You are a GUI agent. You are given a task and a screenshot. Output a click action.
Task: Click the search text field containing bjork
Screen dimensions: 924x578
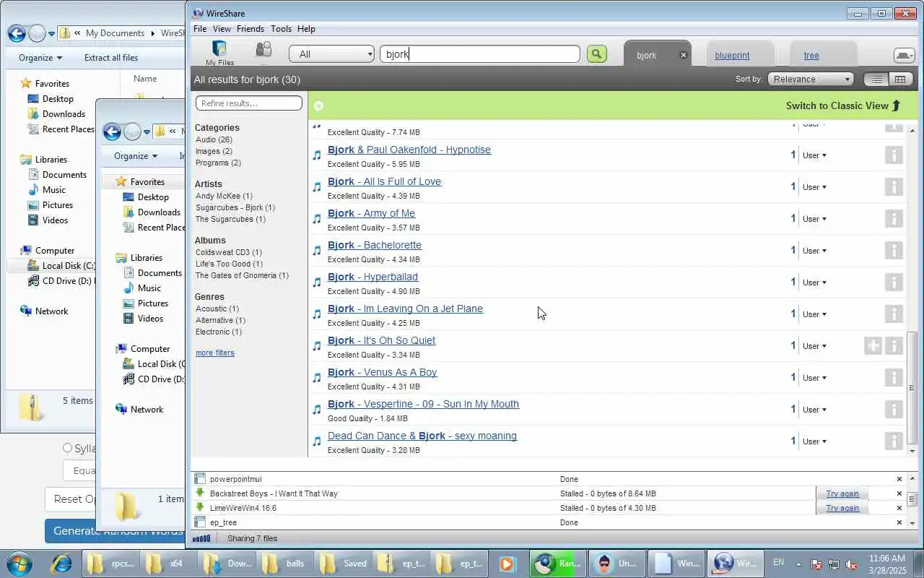tap(480, 54)
